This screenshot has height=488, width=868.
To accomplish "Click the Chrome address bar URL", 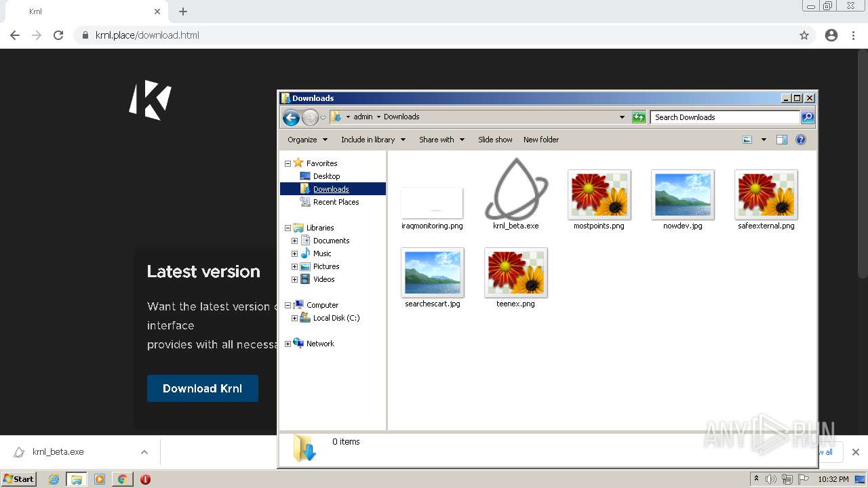I will [x=147, y=35].
